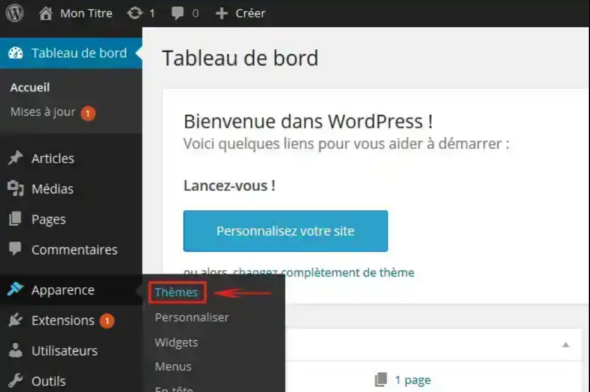Choose Personnaliser in Apparence flyout

coord(192,318)
